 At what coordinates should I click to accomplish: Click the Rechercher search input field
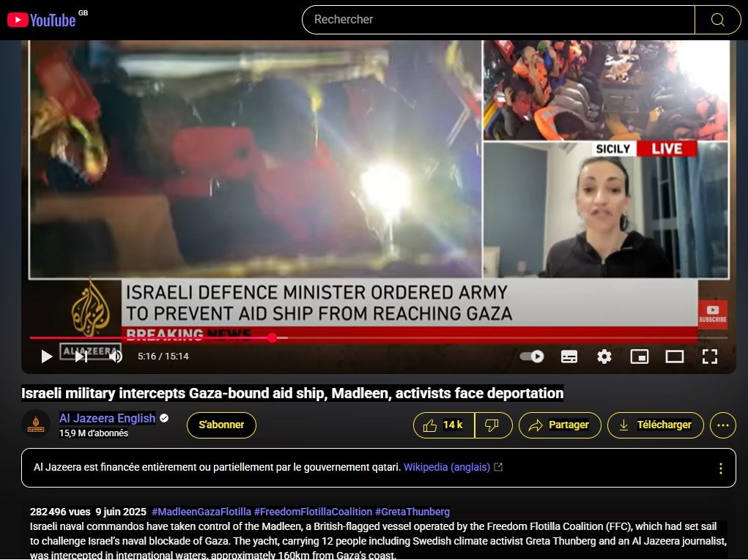pyautogui.click(x=498, y=20)
